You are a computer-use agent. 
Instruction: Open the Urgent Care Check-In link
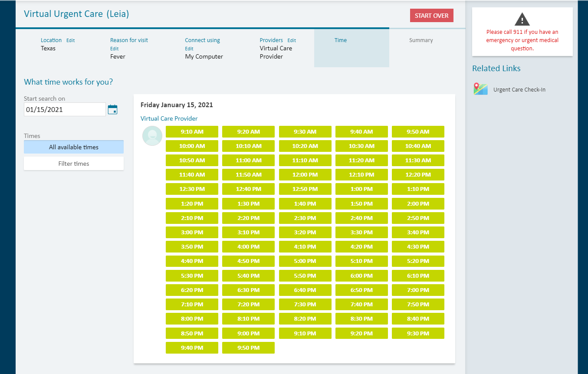(519, 90)
